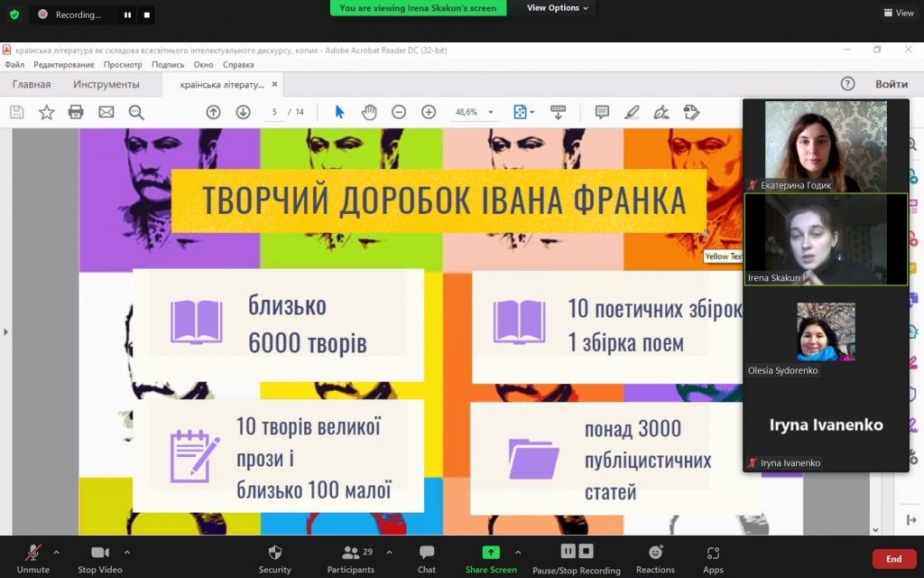Close the document tab in Acrobat

pyautogui.click(x=274, y=84)
